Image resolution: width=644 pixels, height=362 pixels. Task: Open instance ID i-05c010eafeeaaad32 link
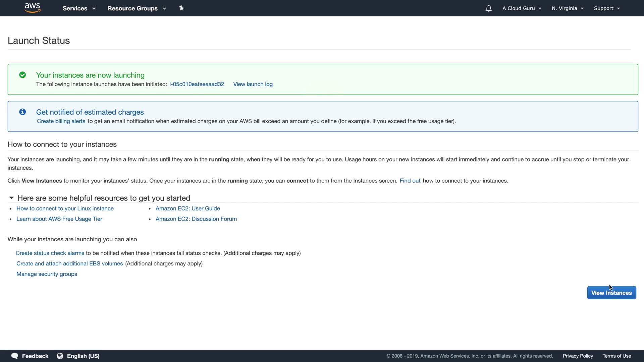click(x=197, y=84)
